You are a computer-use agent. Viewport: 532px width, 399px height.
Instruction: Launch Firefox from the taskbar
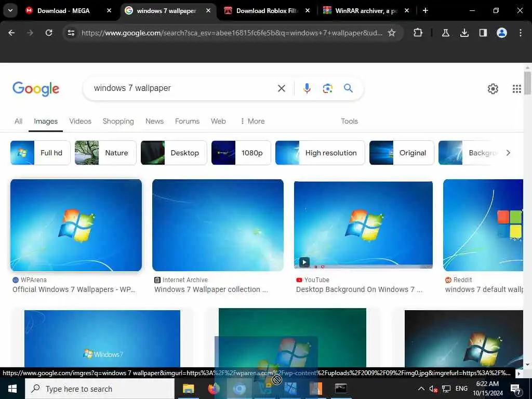click(x=214, y=389)
